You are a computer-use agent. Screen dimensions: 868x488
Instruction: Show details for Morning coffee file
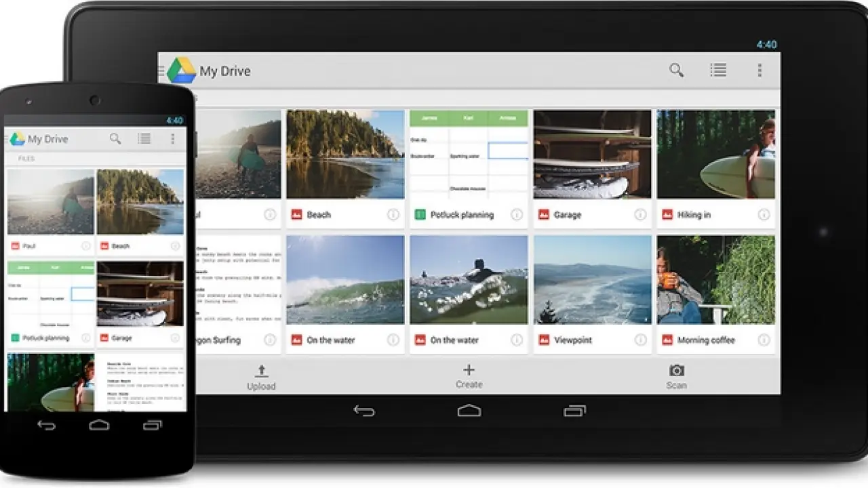(764, 340)
